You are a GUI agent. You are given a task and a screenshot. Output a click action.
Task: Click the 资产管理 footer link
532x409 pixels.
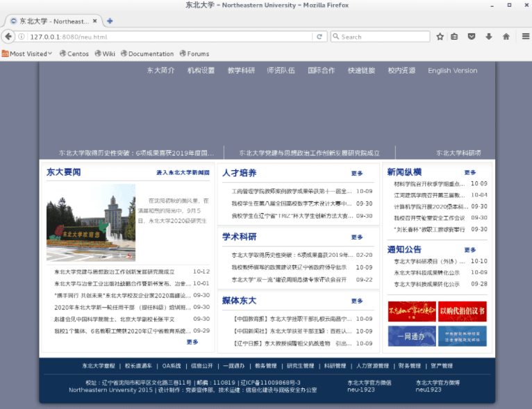(x=442, y=366)
